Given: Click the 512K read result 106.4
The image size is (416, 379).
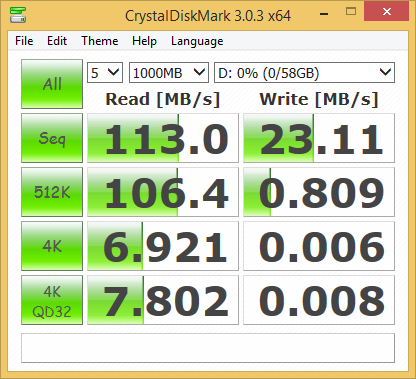Looking at the screenshot, I should pyautogui.click(x=163, y=192).
